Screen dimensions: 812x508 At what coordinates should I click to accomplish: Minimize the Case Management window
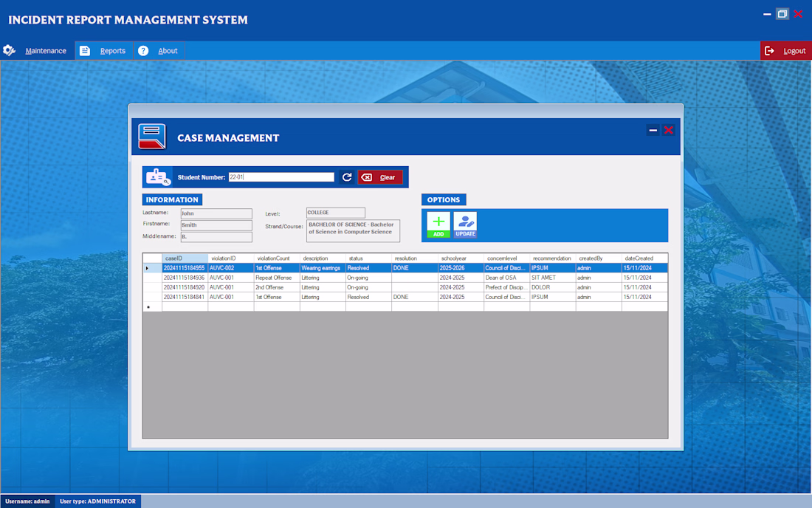[653, 130]
